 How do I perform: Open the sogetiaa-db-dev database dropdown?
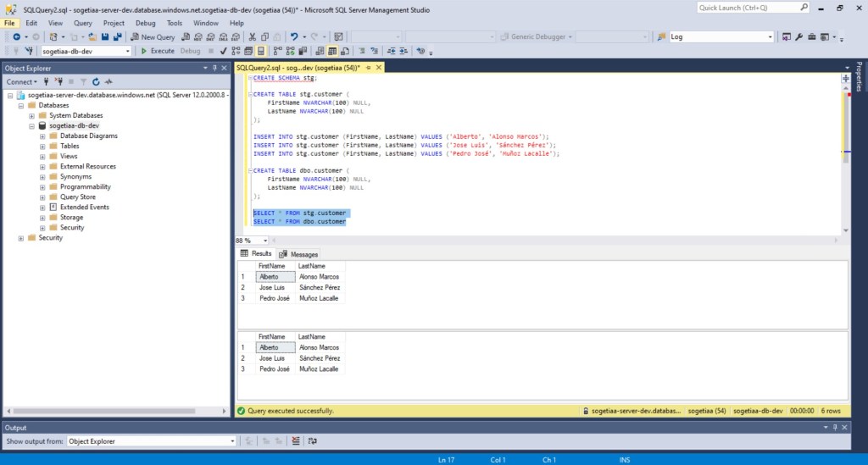point(128,51)
